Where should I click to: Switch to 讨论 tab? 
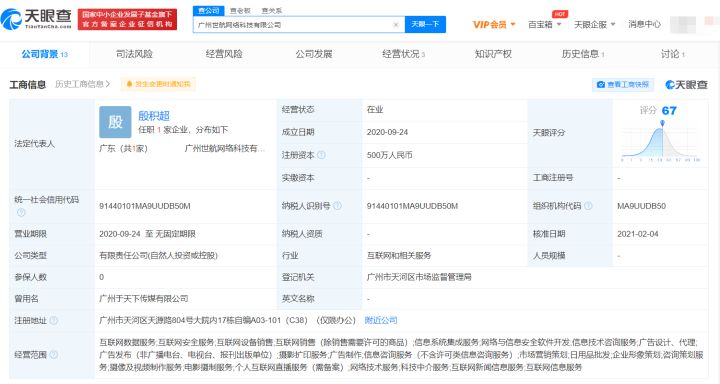click(673, 54)
